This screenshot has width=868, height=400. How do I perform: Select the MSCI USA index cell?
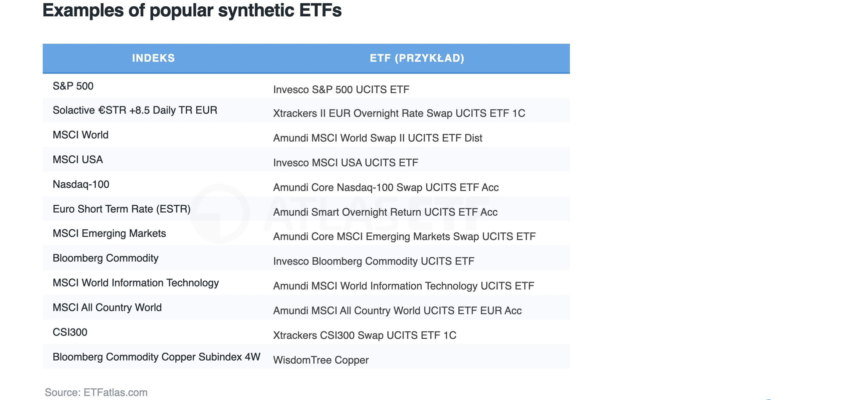click(78, 159)
